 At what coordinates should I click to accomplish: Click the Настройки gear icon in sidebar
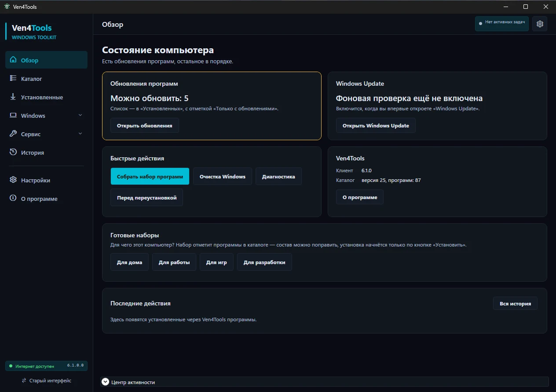pos(13,180)
